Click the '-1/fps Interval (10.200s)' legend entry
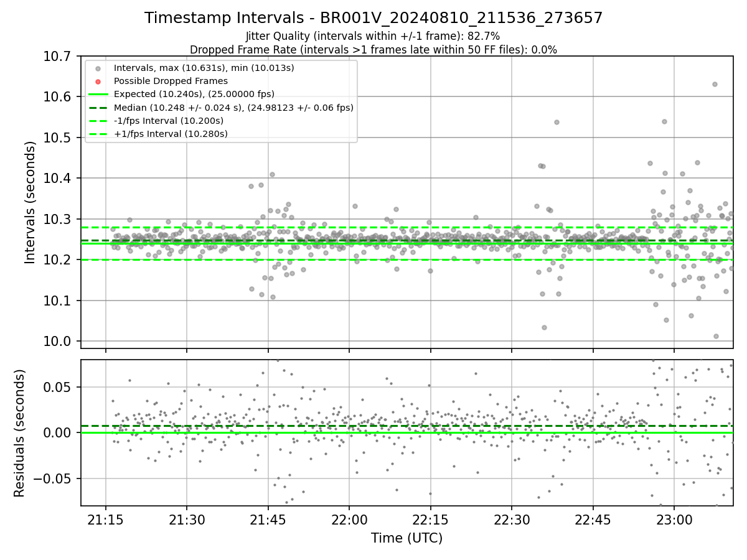 coord(169,120)
